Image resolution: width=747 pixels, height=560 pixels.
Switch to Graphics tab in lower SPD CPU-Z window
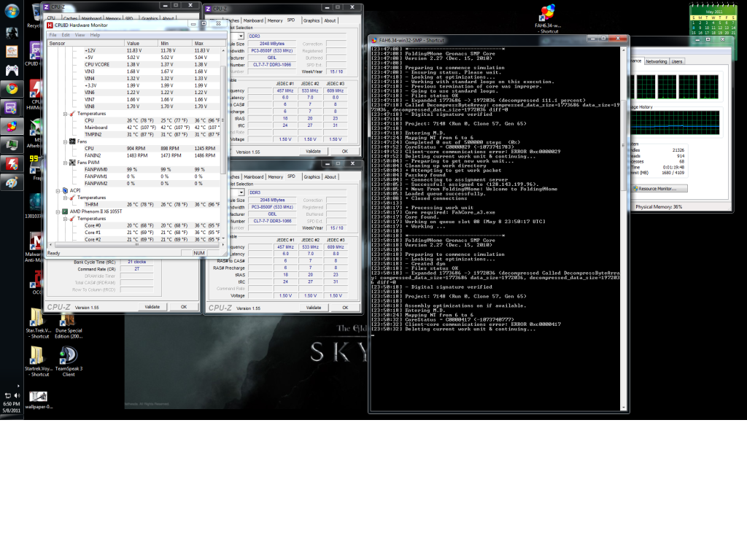pos(312,177)
